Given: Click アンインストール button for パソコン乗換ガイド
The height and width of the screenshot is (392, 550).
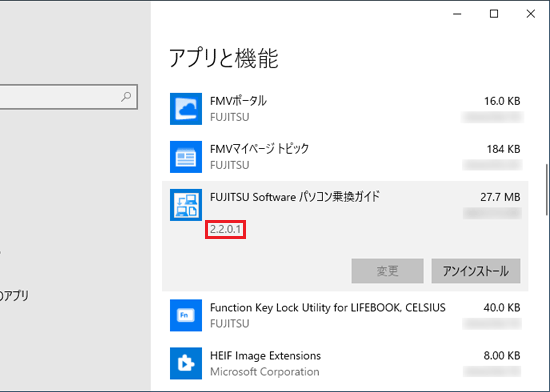Looking at the screenshot, I should (x=476, y=271).
